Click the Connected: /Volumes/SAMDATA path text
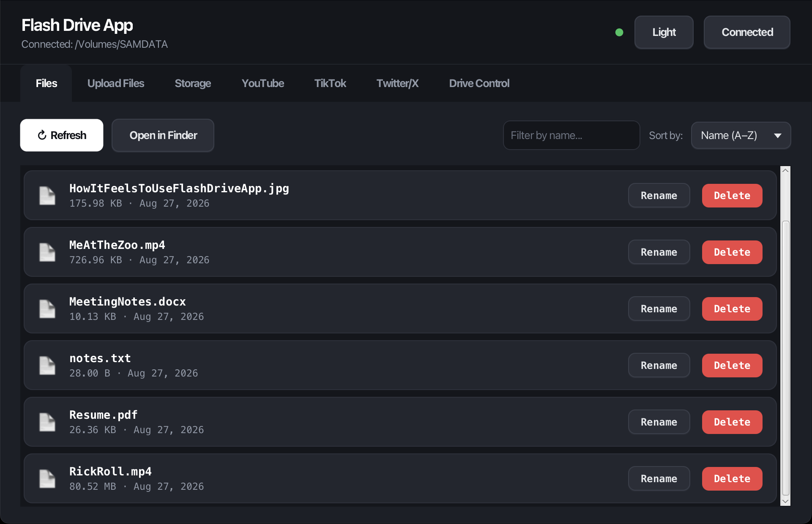812x524 pixels. click(x=95, y=44)
